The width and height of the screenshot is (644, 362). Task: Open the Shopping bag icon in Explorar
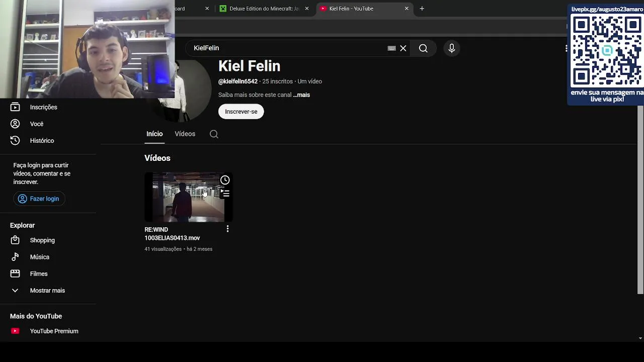15,240
